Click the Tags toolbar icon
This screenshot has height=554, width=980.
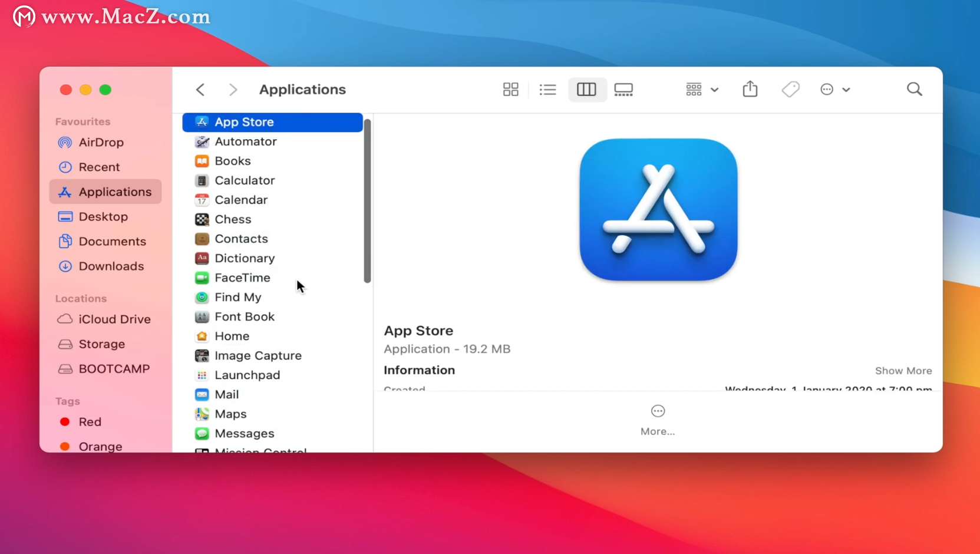(790, 90)
